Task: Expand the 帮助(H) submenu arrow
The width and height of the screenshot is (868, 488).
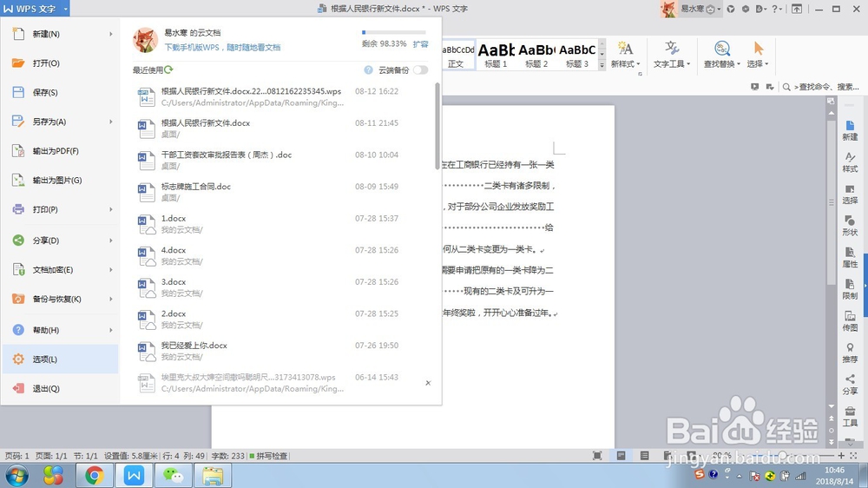Action: pyautogui.click(x=111, y=330)
